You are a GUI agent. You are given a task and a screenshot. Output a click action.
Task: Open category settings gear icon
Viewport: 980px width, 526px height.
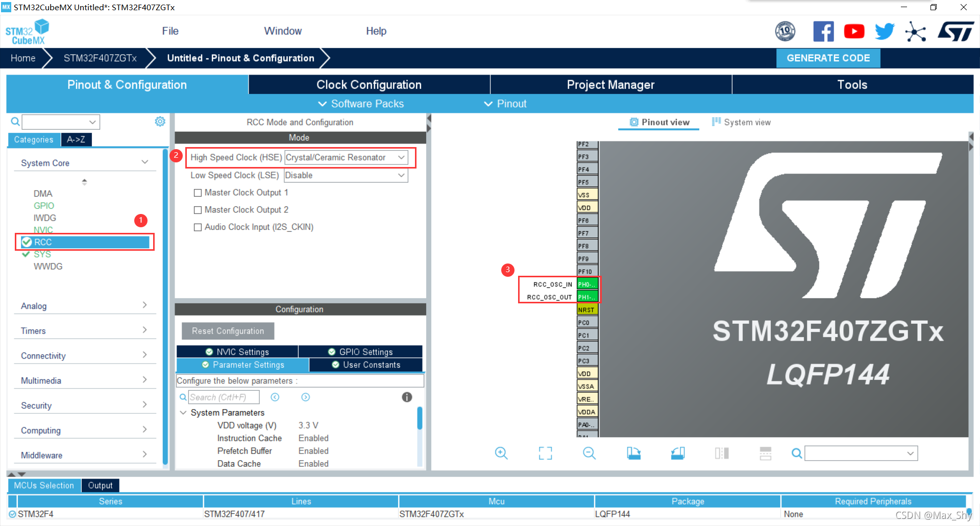[160, 122]
